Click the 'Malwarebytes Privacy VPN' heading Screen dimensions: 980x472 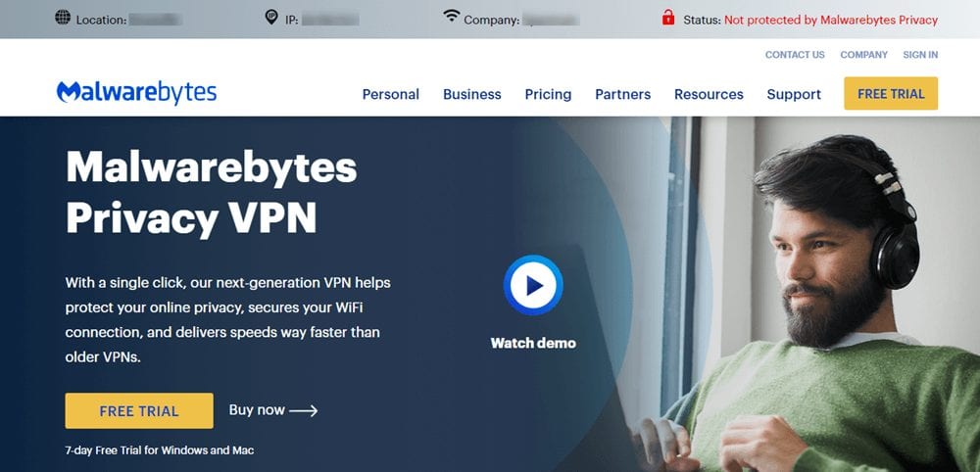pos(212,192)
